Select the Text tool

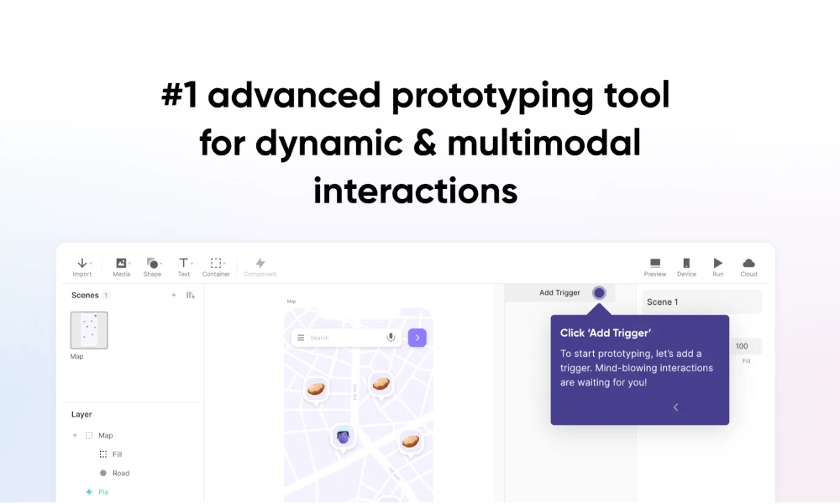[183, 264]
